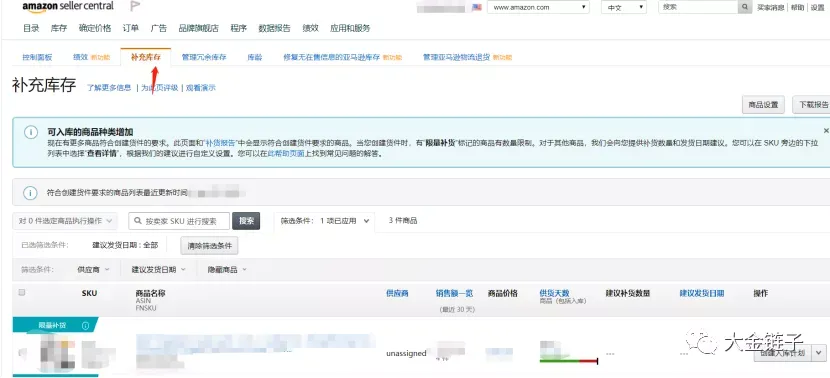Click the 按卖家 SKU 进行搜索 field
Screen dimensions: 830x378
pos(179,221)
